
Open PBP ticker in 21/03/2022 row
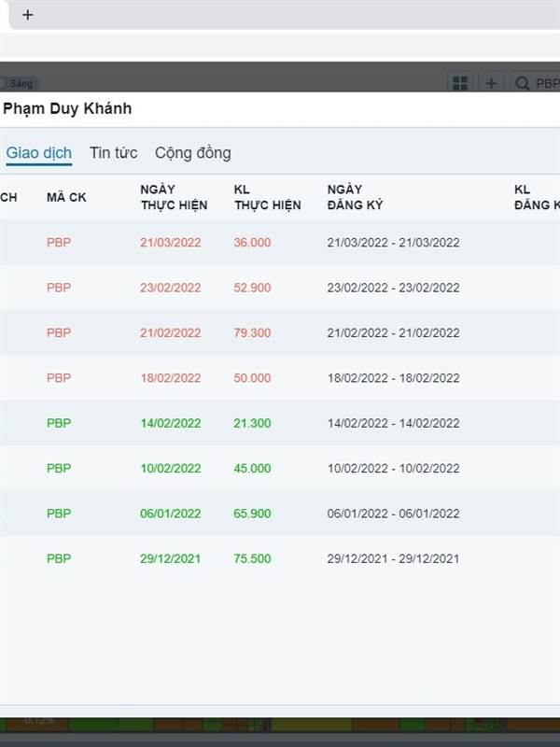click(59, 243)
